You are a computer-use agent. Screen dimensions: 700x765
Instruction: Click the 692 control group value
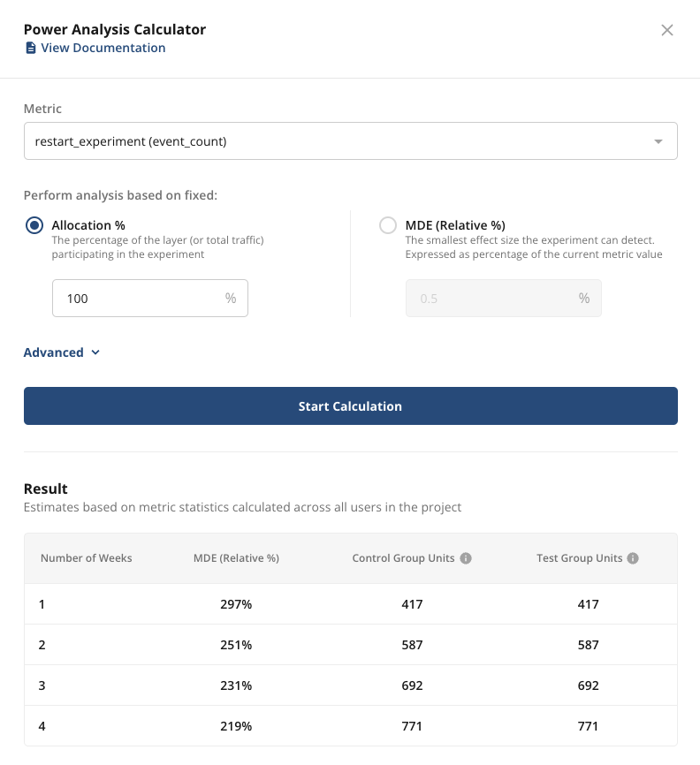(412, 685)
